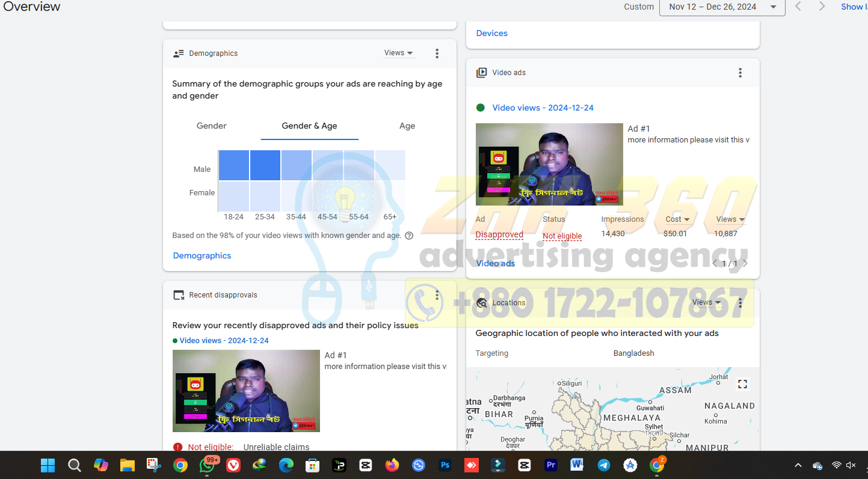Open Microsoft Word from the taskbar

pyautogui.click(x=577, y=465)
